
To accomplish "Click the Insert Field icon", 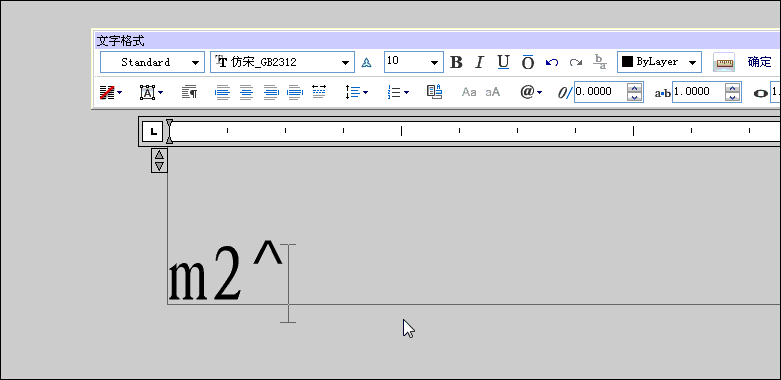I will click(x=434, y=92).
